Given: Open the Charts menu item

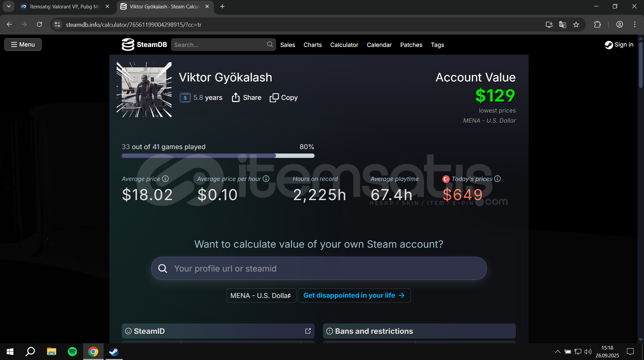Looking at the screenshot, I should 313,45.
